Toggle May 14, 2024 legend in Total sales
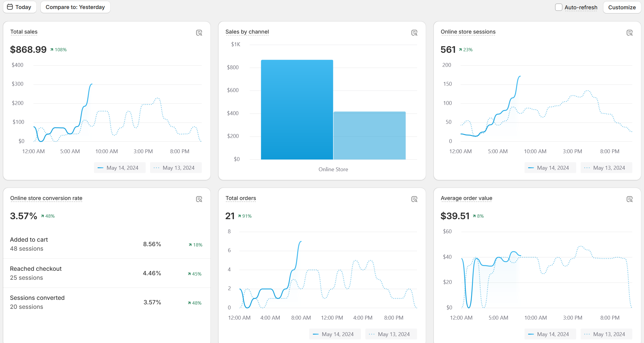This screenshot has width=644, height=343. pos(119,168)
